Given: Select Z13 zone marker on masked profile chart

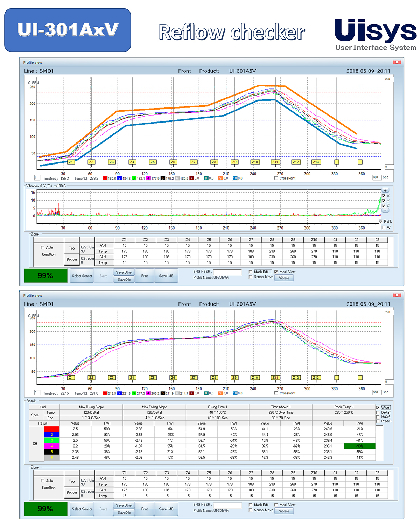Looking at the screenshot, I should click(x=316, y=162).
